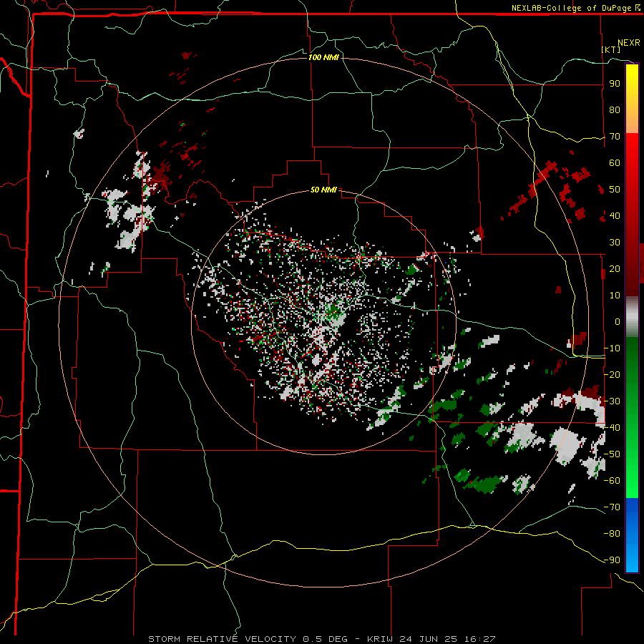The image size is (644, 644).
Task: Click the -60 knot scale label
Action: (x=613, y=481)
